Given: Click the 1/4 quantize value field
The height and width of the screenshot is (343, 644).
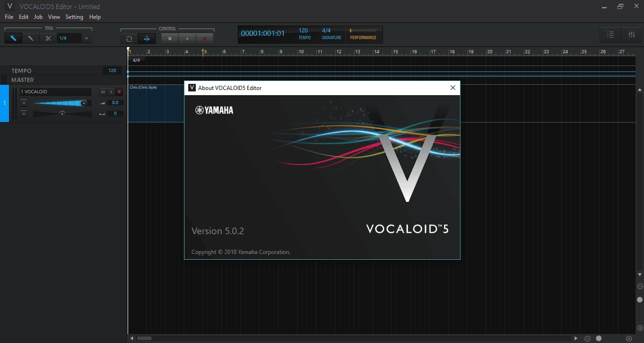Looking at the screenshot, I should (69, 38).
